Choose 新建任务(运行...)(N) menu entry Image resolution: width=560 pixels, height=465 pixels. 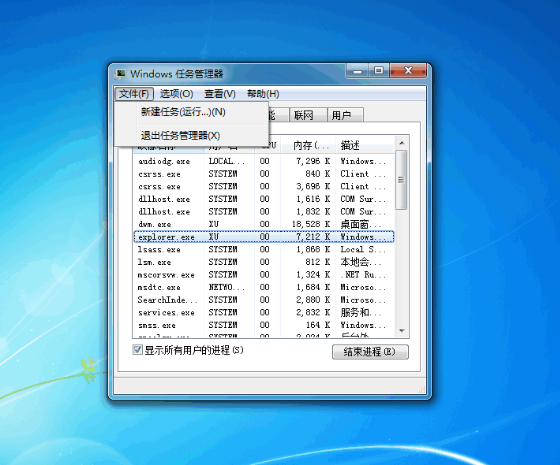coord(191,112)
